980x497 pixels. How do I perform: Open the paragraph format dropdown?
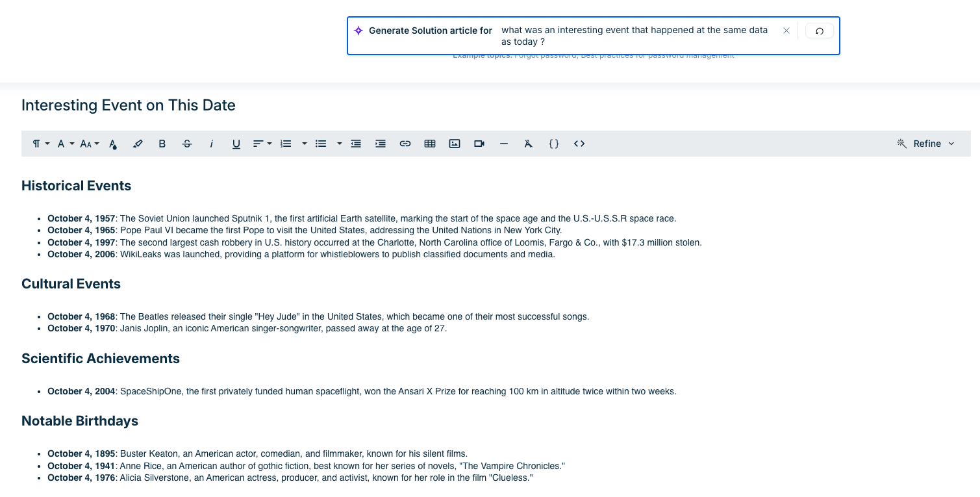point(41,144)
